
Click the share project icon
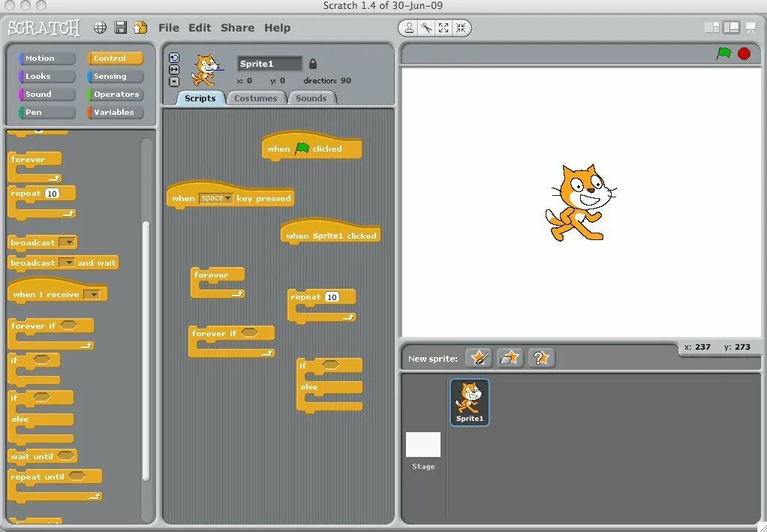[140, 27]
